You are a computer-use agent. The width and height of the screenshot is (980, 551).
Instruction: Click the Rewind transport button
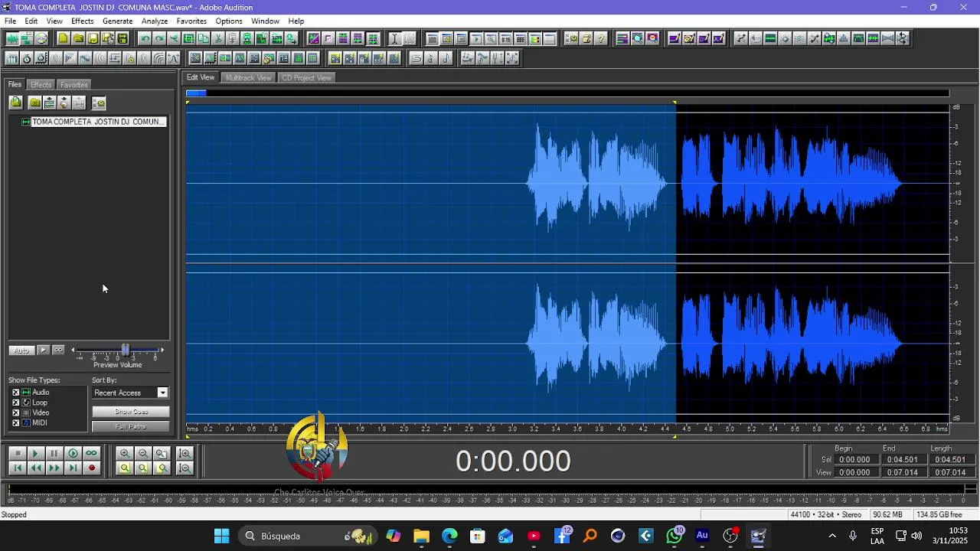[x=36, y=468]
